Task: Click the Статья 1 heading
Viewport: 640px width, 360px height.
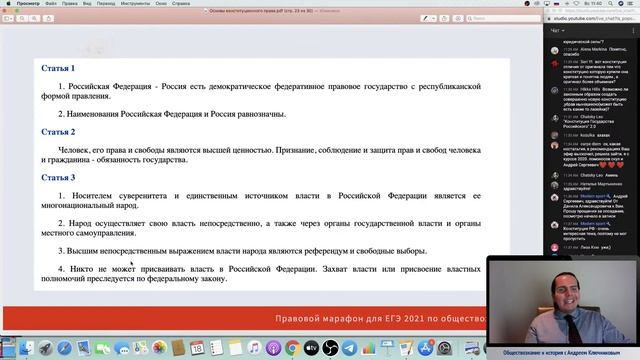Action: click(58, 68)
